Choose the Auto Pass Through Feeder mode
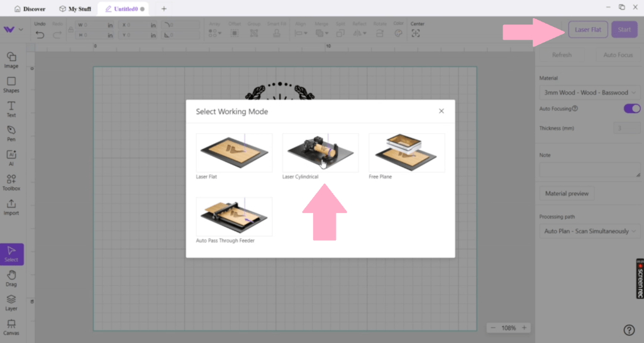The image size is (644, 343). coord(234,217)
